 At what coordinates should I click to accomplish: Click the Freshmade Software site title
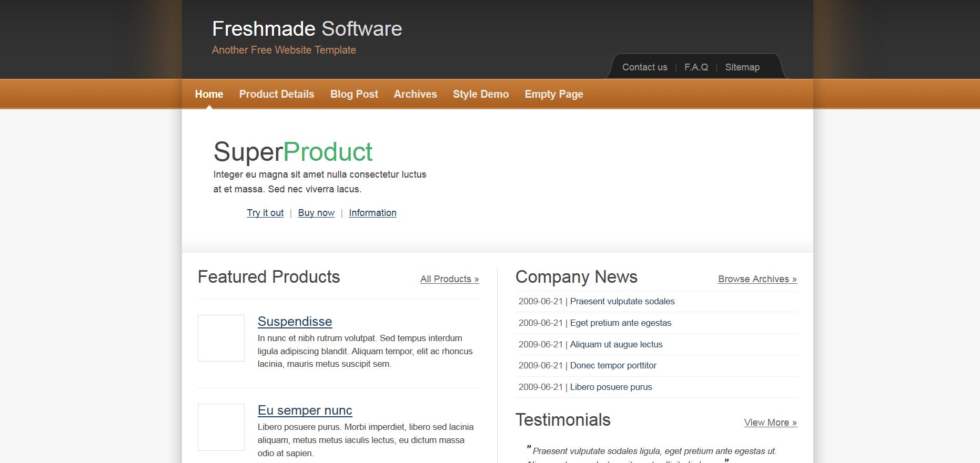(x=307, y=29)
